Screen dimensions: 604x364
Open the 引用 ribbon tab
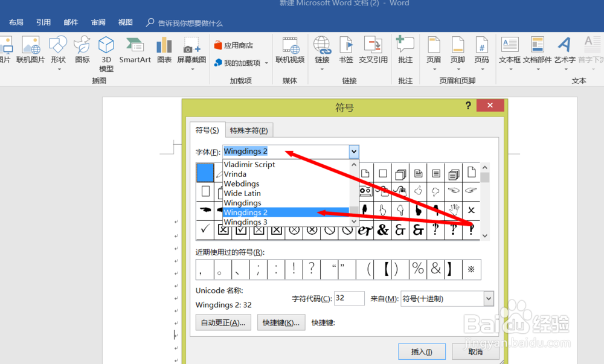[x=43, y=22]
